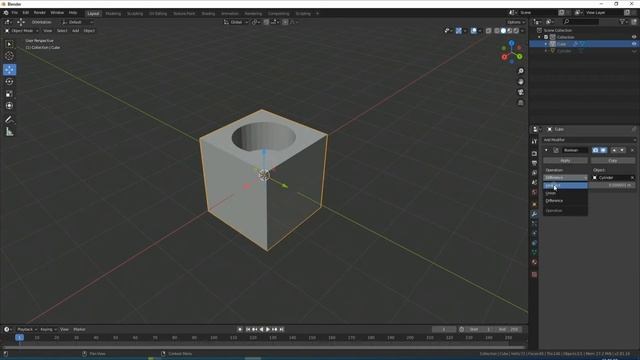Open the Operation Difference dropdown
The height and width of the screenshot is (360, 640).
565,178
